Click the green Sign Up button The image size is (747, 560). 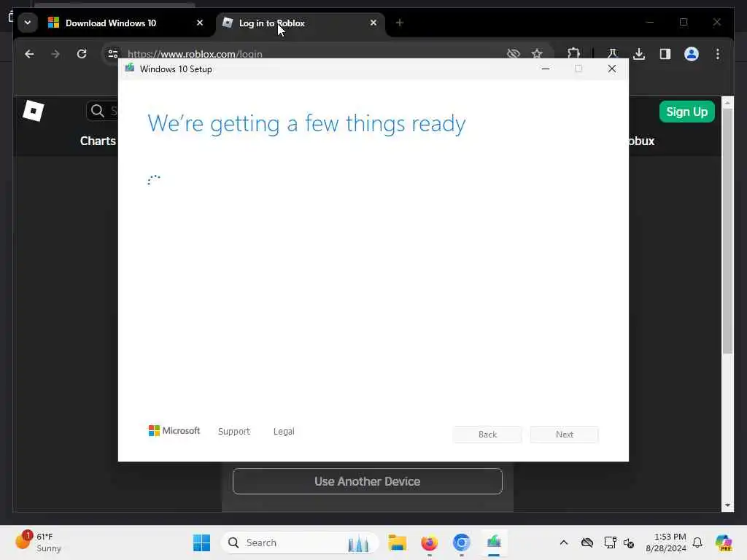click(x=687, y=112)
